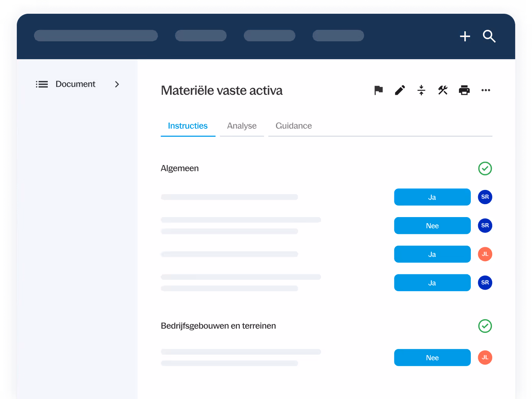Click the SR avatar on the first Algemeen row
The height and width of the screenshot is (399, 532).
(x=485, y=197)
